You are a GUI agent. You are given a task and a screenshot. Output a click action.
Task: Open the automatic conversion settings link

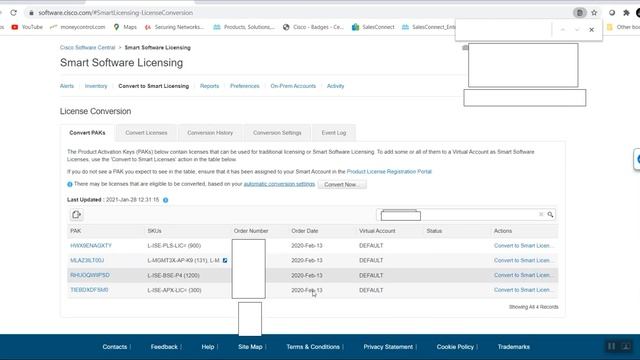(279, 184)
